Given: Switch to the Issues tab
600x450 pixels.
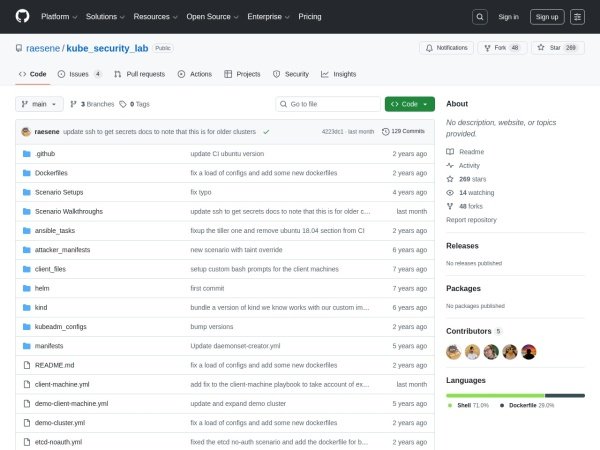Looking at the screenshot, I should 79,74.
